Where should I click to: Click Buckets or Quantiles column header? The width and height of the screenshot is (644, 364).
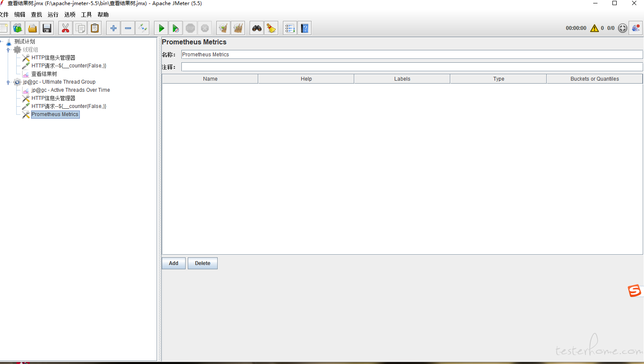tap(594, 79)
